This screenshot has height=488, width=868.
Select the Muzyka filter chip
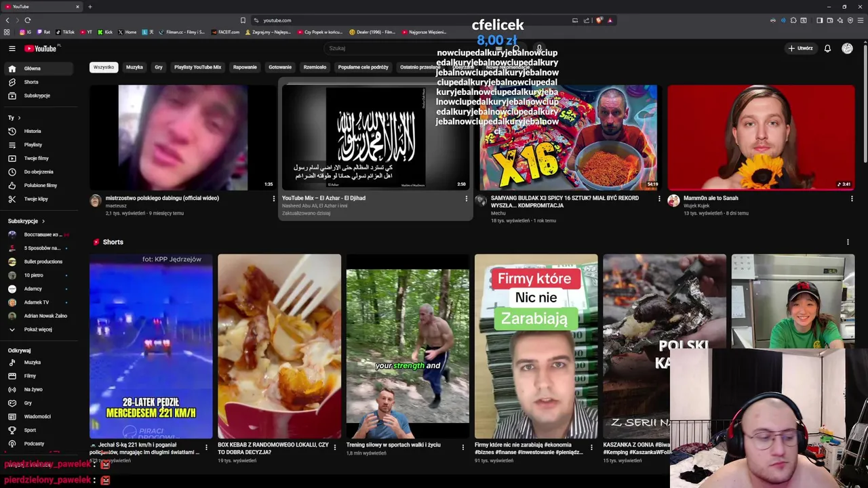[x=134, y=67]
